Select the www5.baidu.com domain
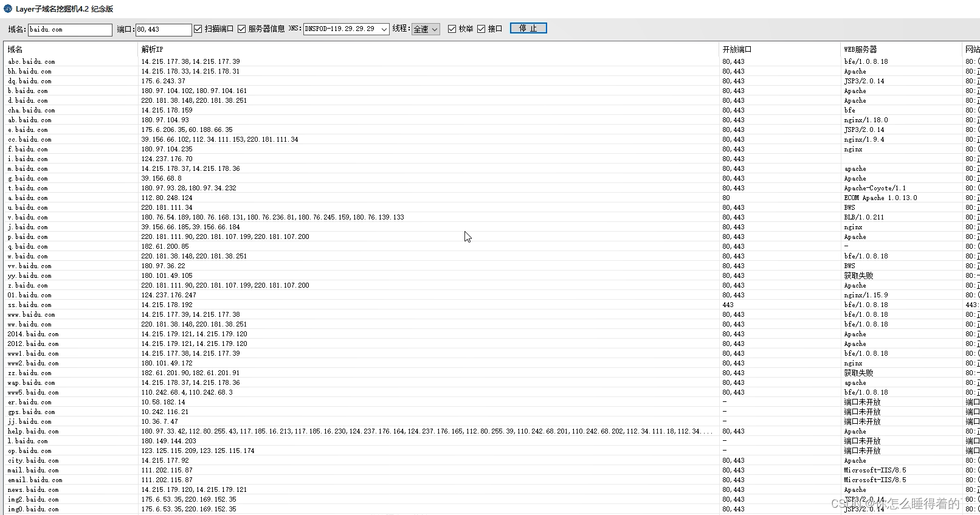 point(33,392)
